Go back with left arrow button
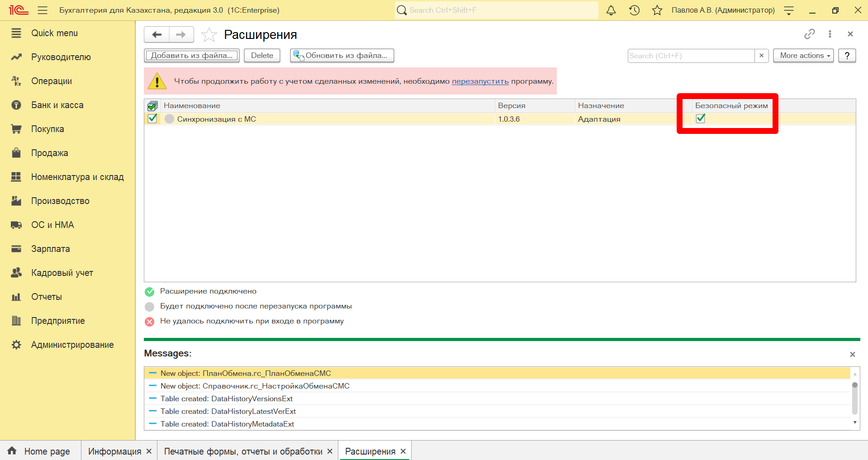Image resolution: width=868 pixels, height=460 pixels. pos(157,34)
